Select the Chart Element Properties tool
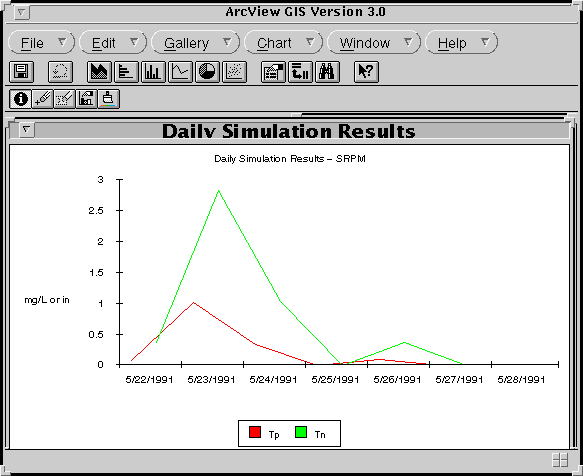Viewport: 583px width, 476px height. point(86,99)
